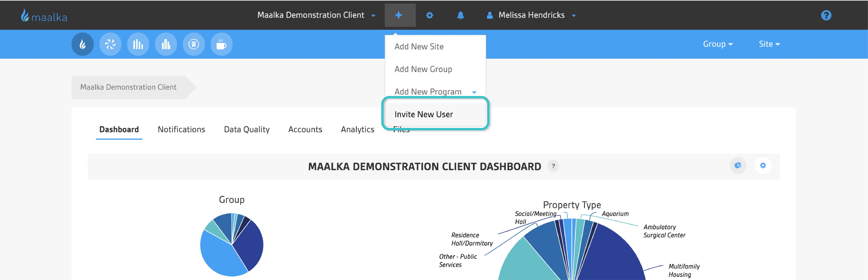This screenshot has width=868, height=280.
Task: Switch to the Data Quality tab
Action: (247, 129)
